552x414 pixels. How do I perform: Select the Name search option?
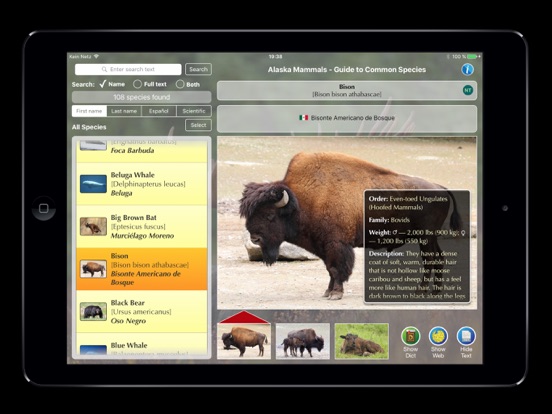point(112,84)
